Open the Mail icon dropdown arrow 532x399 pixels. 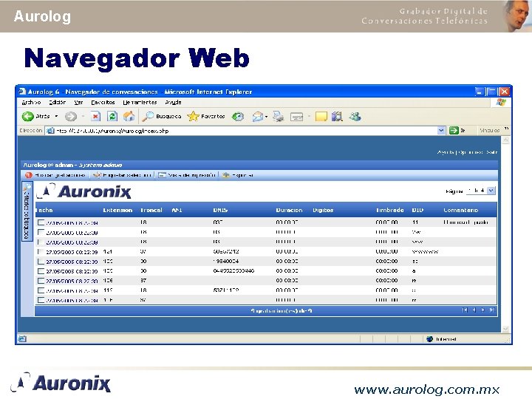click(266, 117)
